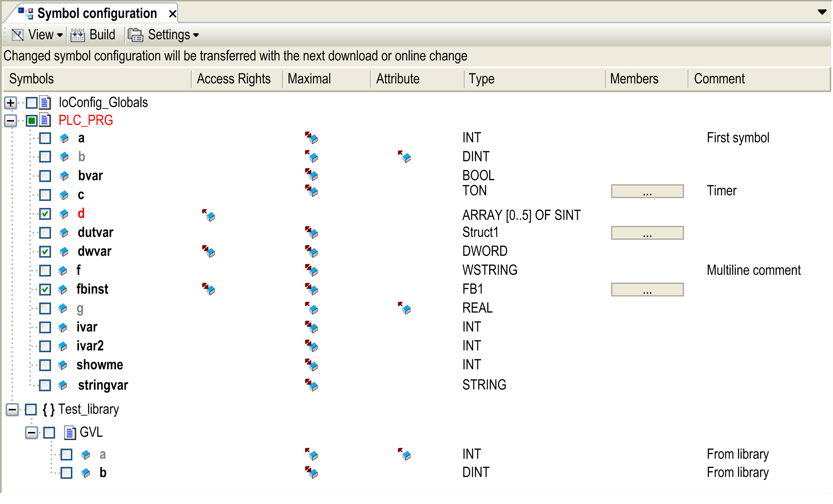The image size is (833, 504).
Task: Click the PLC_PRG program icon
Action: click(44, 120)
